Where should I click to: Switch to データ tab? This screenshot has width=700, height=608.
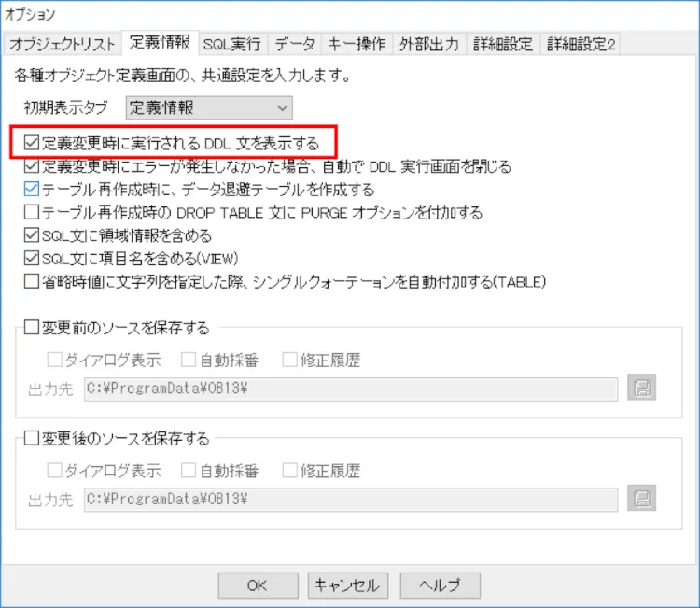pyautogui.click(x=295, y=44)
